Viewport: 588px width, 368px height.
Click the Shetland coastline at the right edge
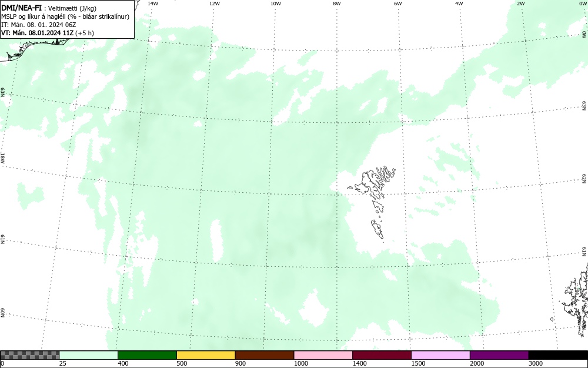pyautogui.click(x=576, y=300)
